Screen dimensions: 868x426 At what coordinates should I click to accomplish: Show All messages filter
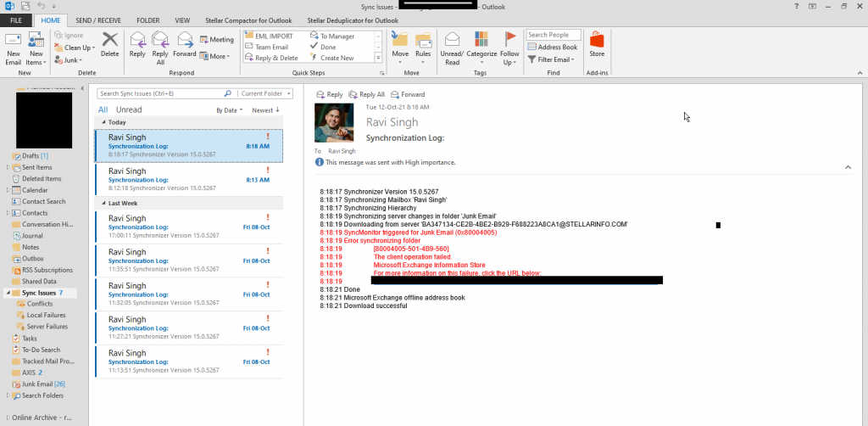point(103,109)
